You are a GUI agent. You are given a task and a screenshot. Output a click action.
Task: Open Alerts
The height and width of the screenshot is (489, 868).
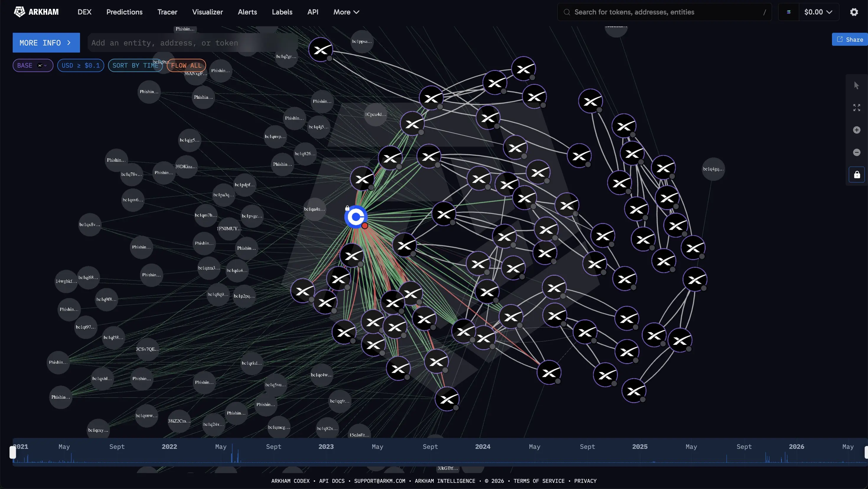pos(247,12)
